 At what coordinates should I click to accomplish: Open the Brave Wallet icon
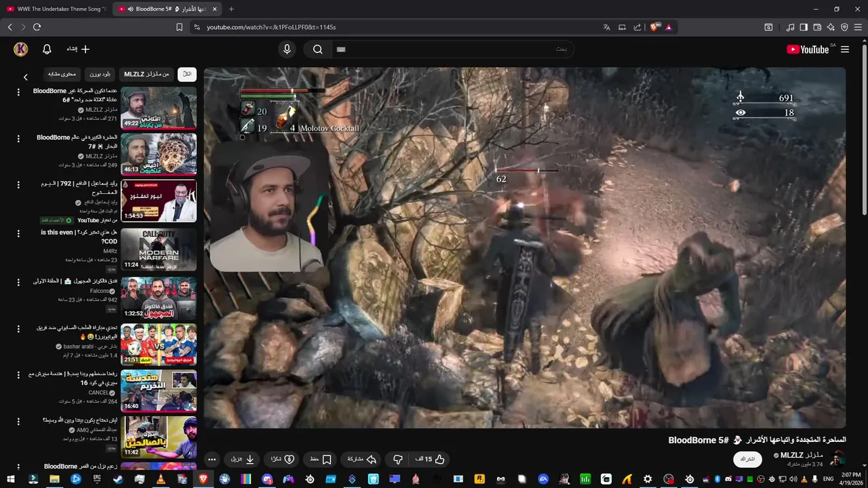click(817, 27)
